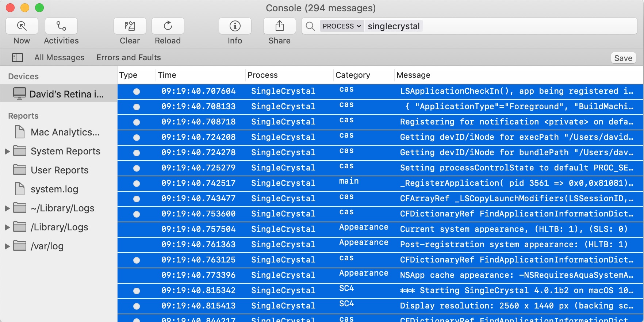Expand the System Reports tree
This screenshot has width=644, height=322.
pos(7,151)
